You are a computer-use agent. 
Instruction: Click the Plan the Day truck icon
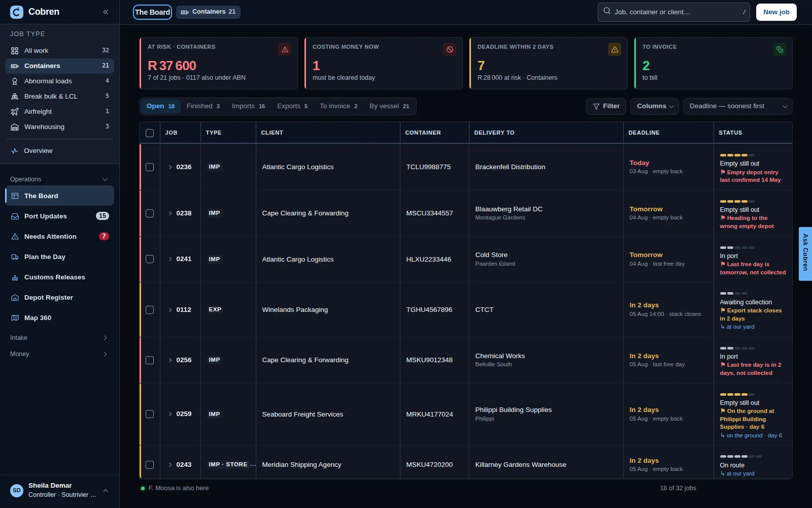[x=15, y=257]
